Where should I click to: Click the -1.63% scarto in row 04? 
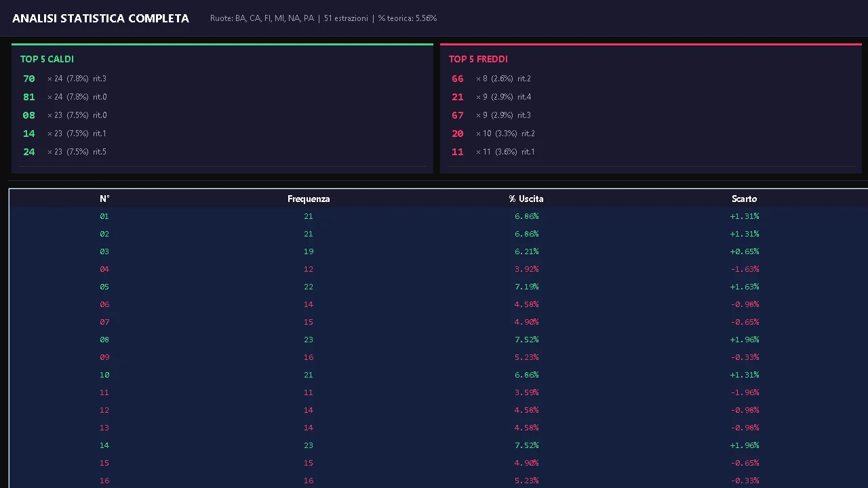(745, 269)
